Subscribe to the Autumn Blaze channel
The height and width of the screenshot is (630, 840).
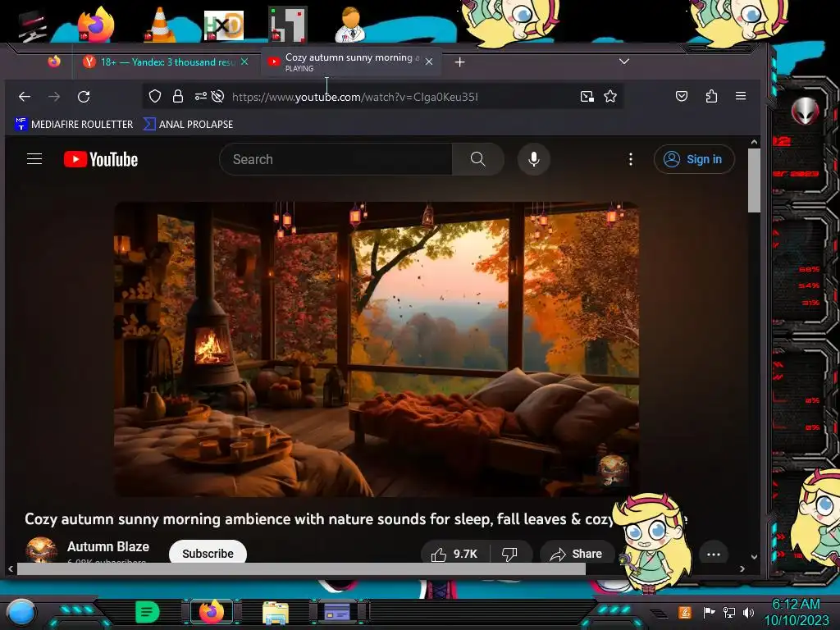[208, 553]
